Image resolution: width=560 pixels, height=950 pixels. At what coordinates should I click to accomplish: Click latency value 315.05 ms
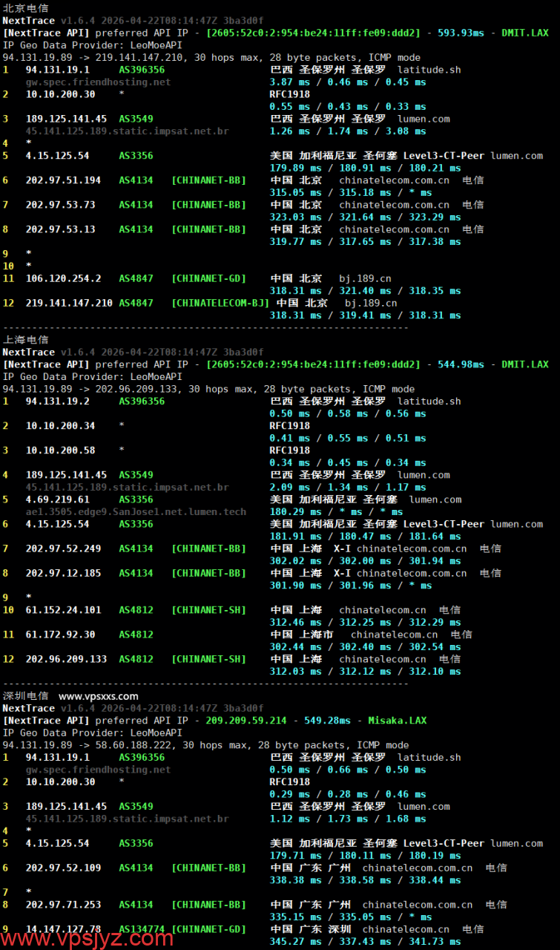(295, 193)
